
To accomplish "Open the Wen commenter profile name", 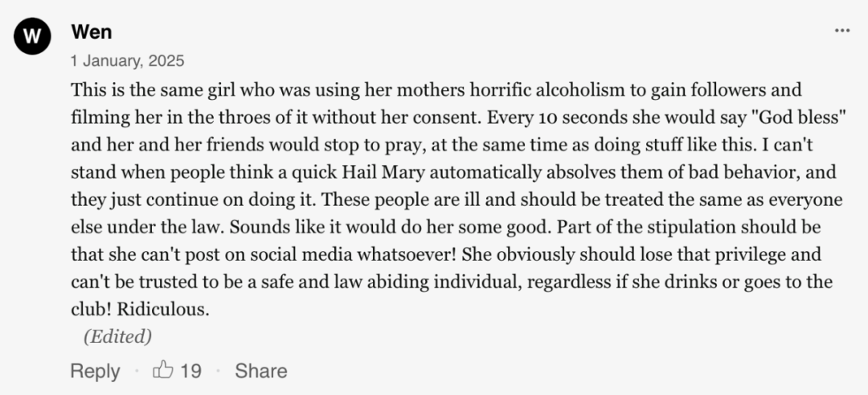I will (92, 32).
